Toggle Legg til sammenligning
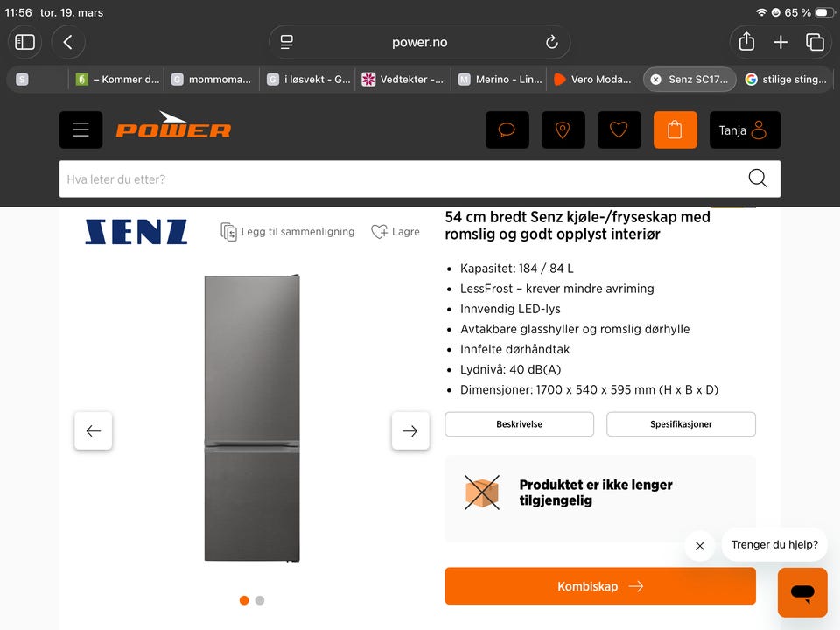This screenshot has height=630, width=840. [288, 232]
